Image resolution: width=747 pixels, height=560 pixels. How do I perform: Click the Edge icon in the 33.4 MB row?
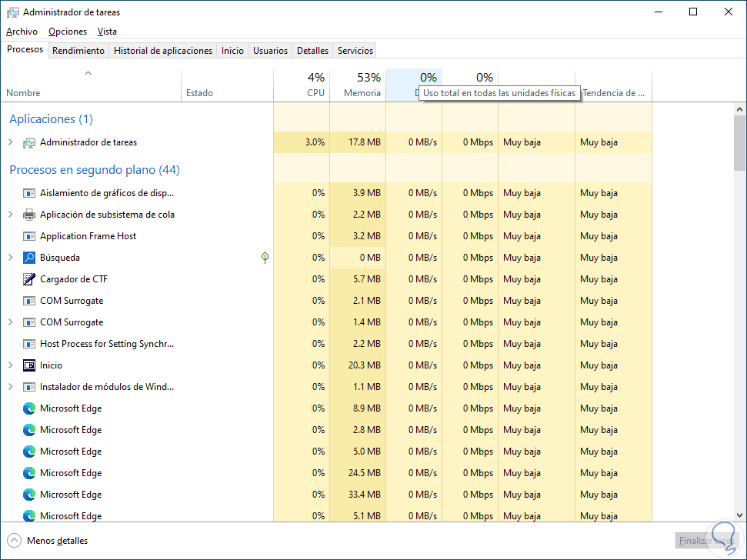click(x=29, y=495)
